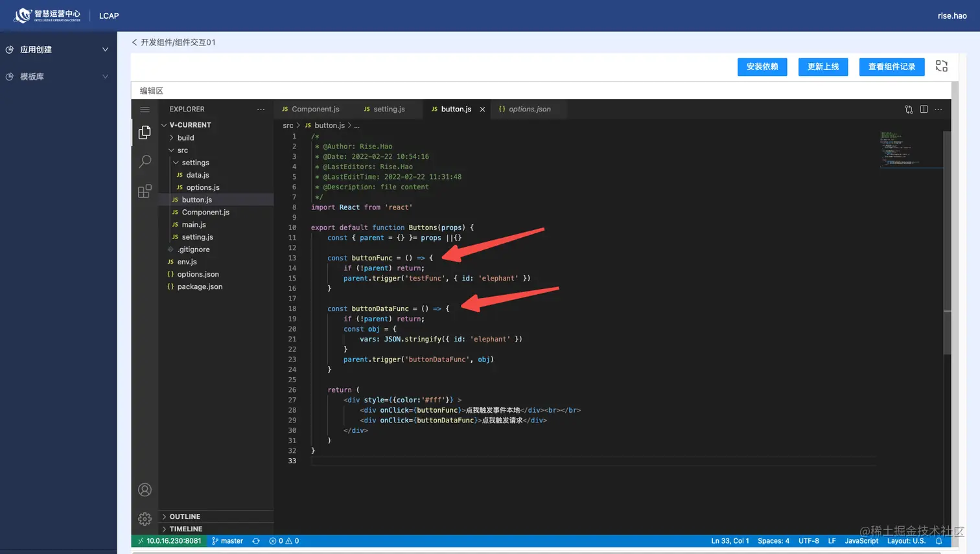
Task: Click the open changes icon in editor toolbar
Action: click(909, 110)
